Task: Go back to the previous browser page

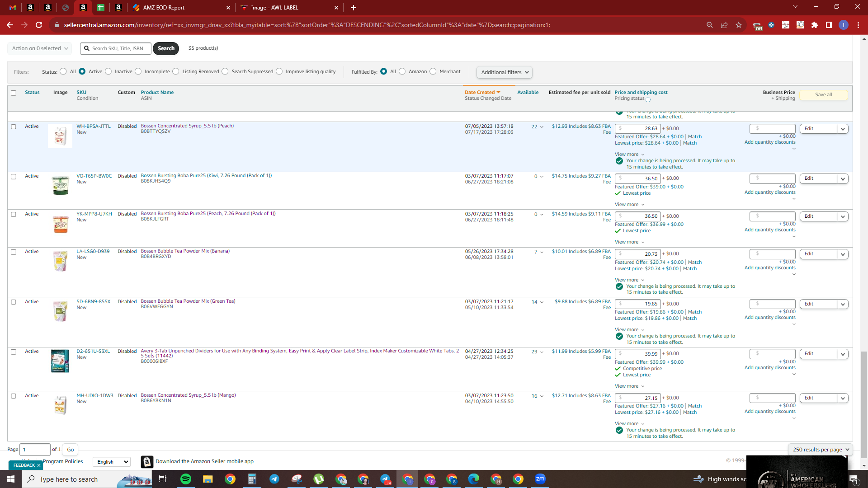Action: click(10, 25)
